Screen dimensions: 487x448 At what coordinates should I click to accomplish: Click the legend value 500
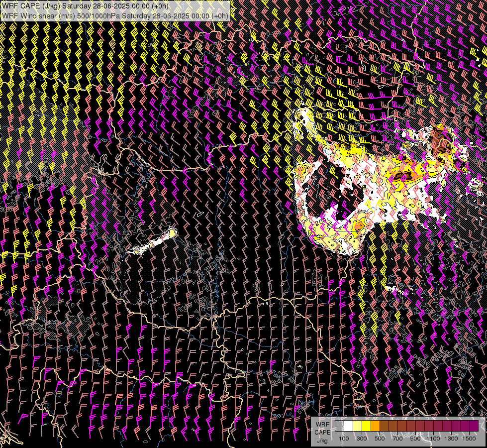[x=380, y=439]
